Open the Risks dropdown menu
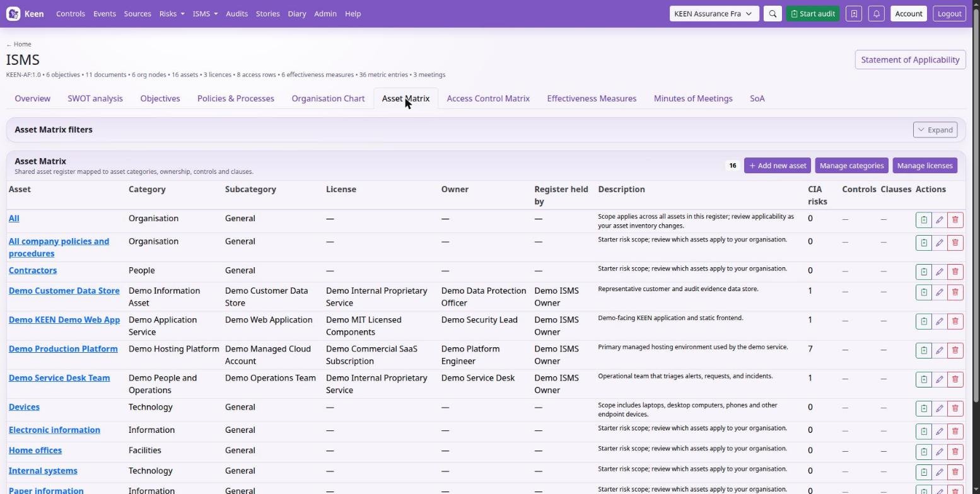 coord(172,14)
